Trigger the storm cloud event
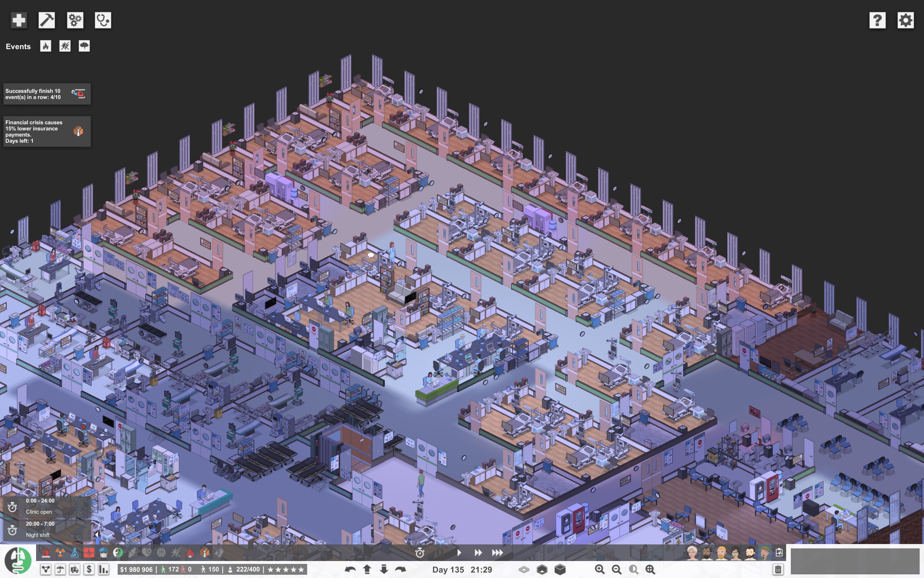 84,46
